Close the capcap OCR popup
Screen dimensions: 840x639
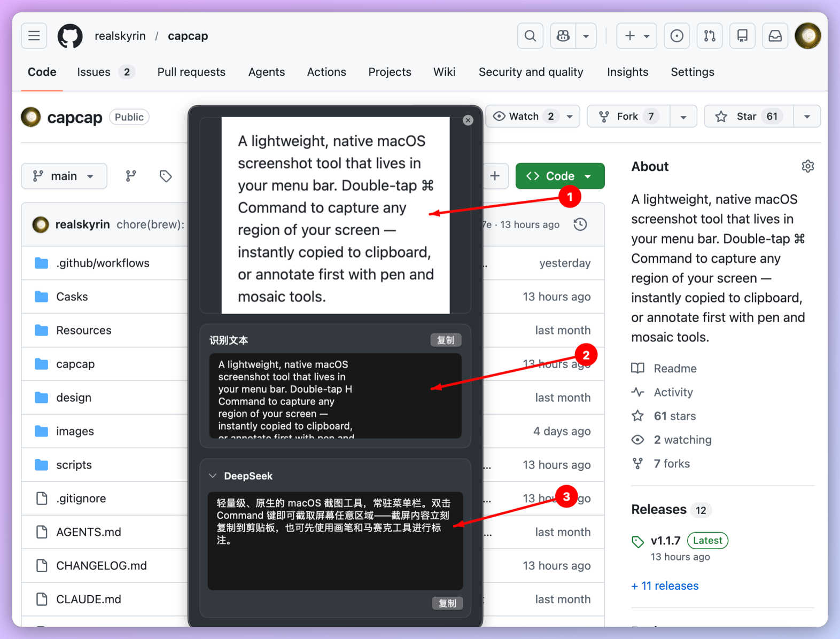(468, 120)
